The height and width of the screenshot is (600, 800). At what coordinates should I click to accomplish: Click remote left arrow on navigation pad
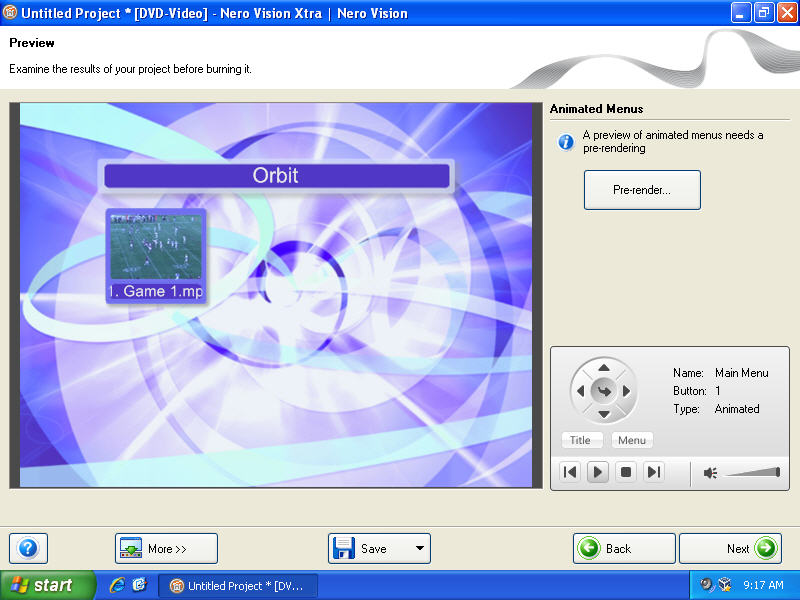pos(580,391)
